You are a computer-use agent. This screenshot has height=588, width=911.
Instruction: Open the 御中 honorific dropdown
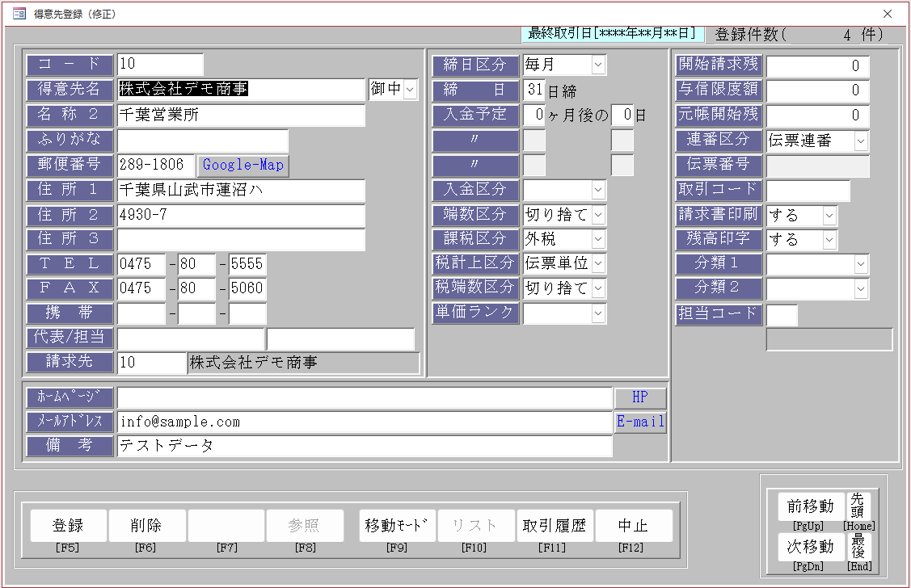coord(410,90)
